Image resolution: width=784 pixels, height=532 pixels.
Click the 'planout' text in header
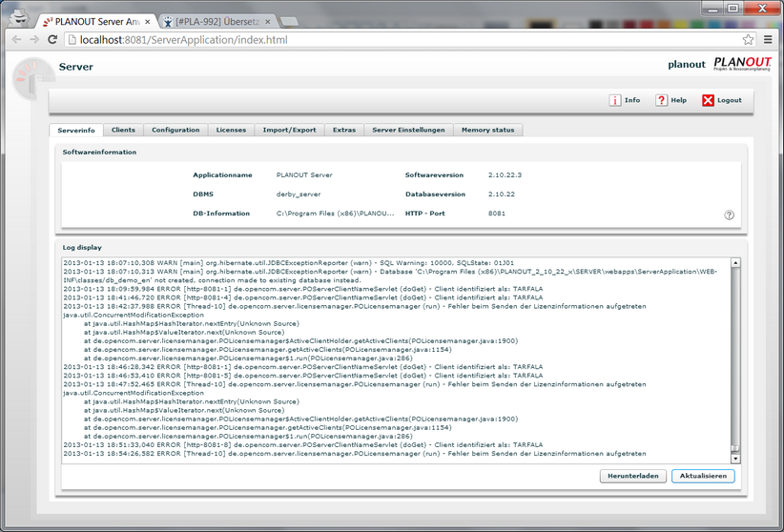(x=687, y=65)
